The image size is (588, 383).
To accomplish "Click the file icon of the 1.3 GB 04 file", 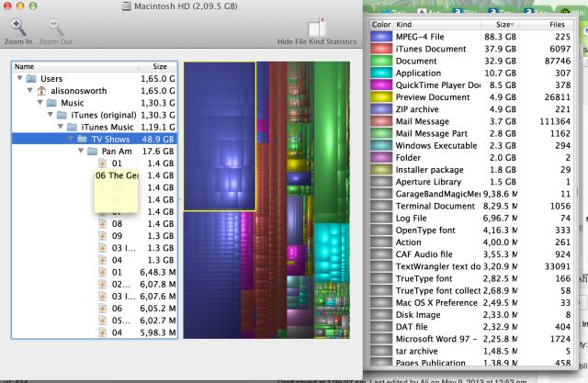I will tap(102, 260).
